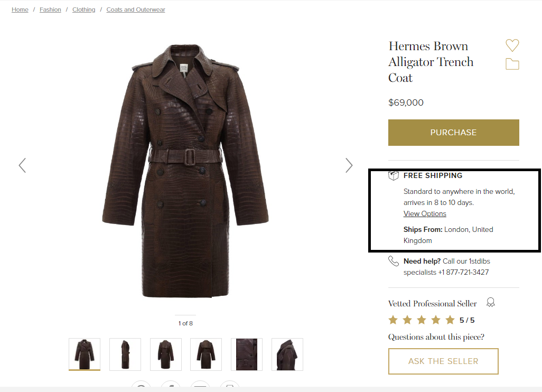Viewport: 542px width, 392px height.
Task: Ask the seller a question
Action: (x=443, y=361)
